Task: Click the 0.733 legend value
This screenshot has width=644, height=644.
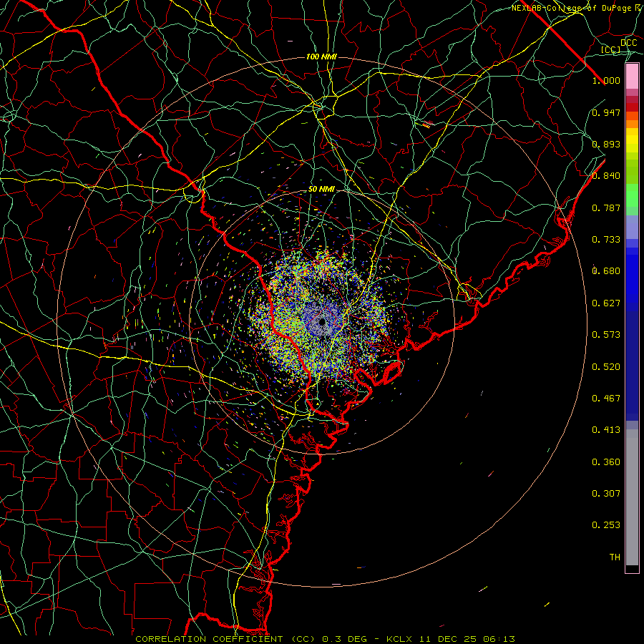Action: point(606,240)
